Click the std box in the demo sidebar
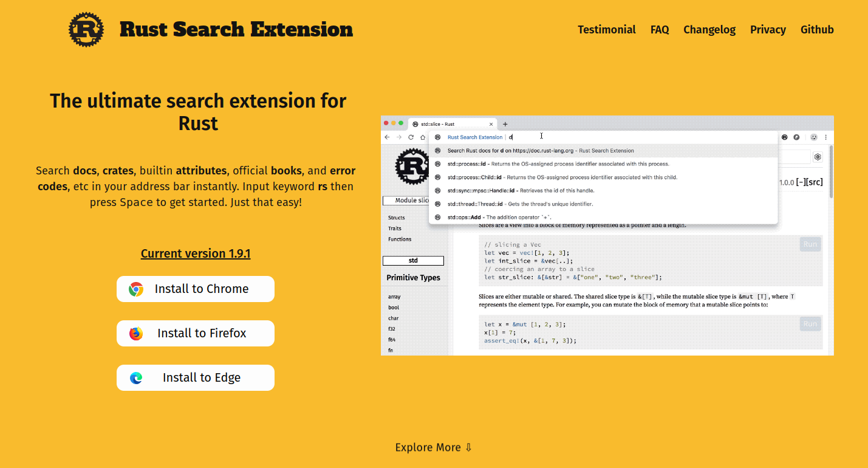Image resolution: width=868 pixels, height=468 pixels. [x=413, y=261]
